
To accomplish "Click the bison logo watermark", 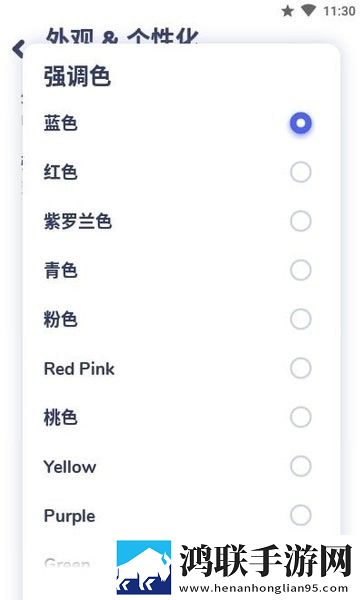I will point(143,567).
